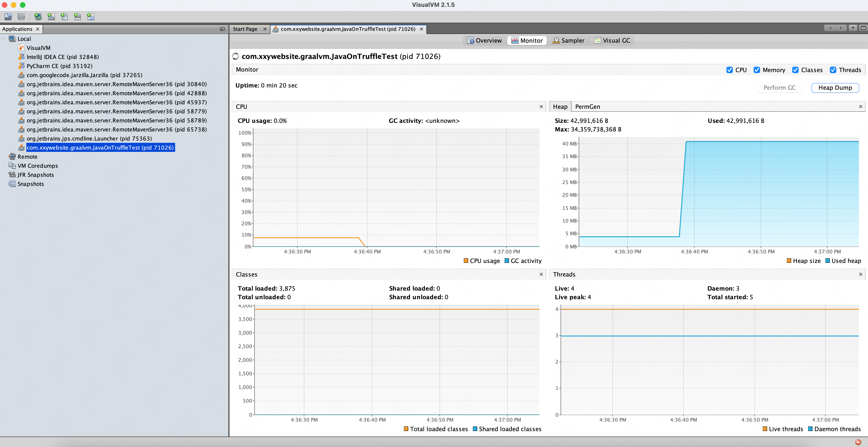
Task: Collapse the Local node in Applications tree
Action: tap(3, 39)
